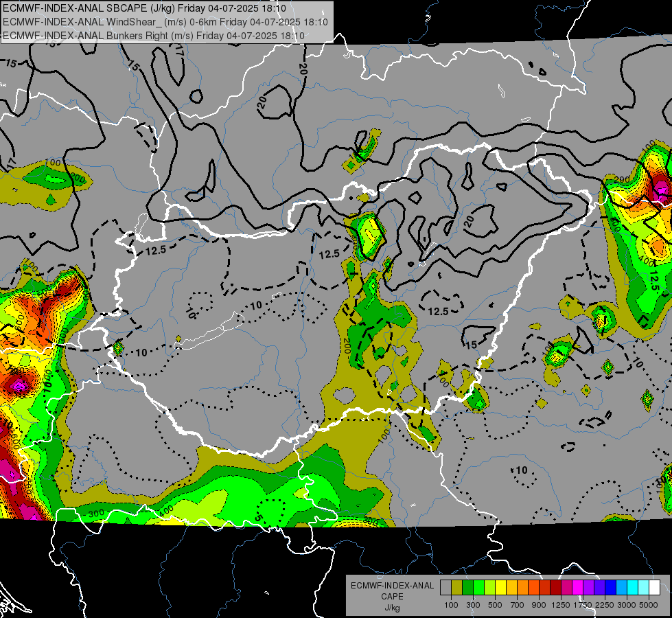Select the gray swatch in CAPE legend
Viewport: 672px width, 618px height.
pyautogui.click(x=445, y=588)
